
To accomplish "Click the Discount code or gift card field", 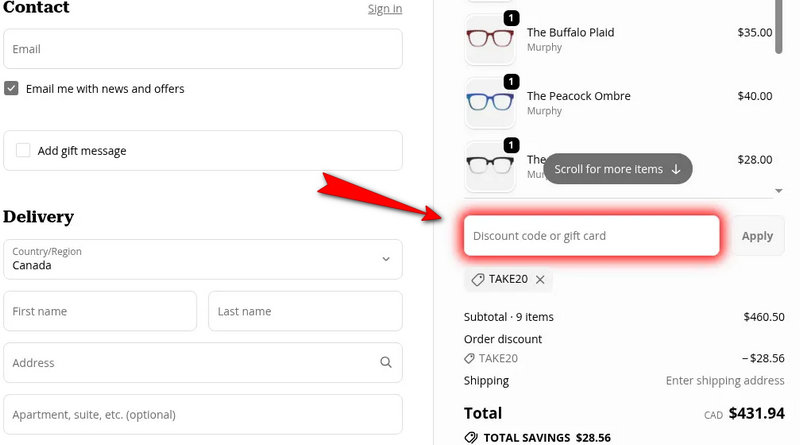I will [x=591, y=236].
